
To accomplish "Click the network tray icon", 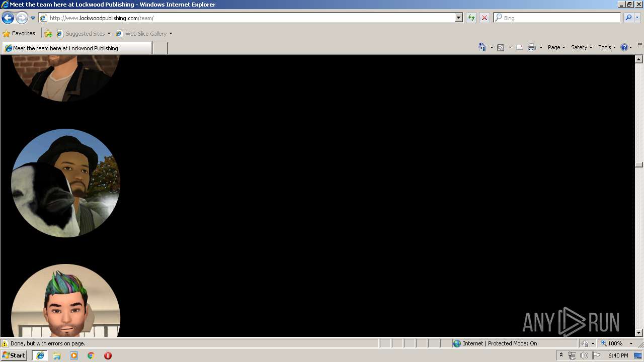I will pyautogui.click(x=572, y=355).
